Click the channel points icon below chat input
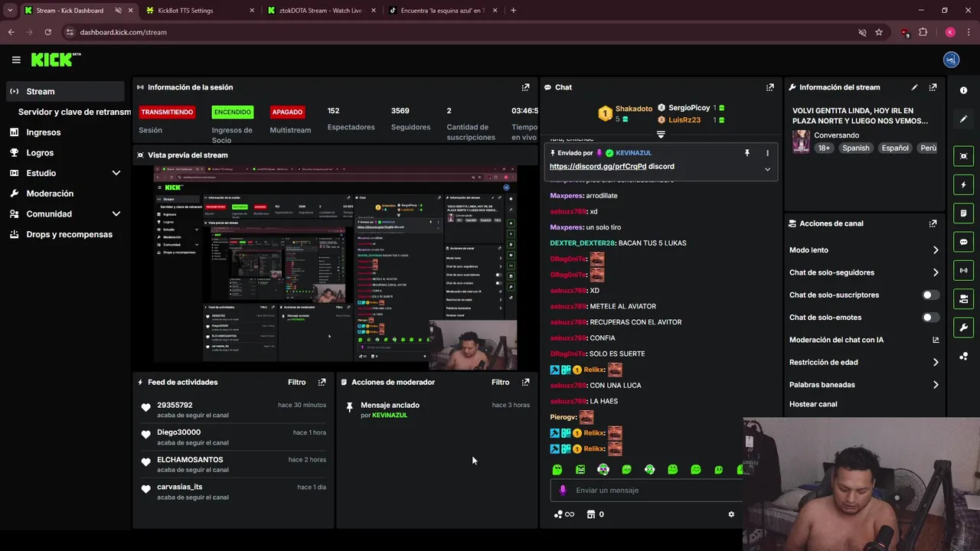Screen dimensions: 980x551 [x=563, y=514]
